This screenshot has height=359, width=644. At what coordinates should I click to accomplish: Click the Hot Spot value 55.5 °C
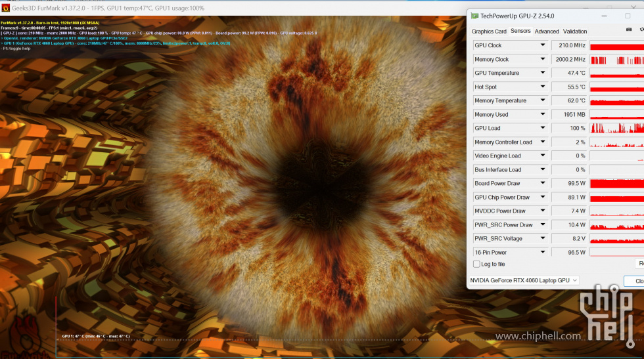569,87
